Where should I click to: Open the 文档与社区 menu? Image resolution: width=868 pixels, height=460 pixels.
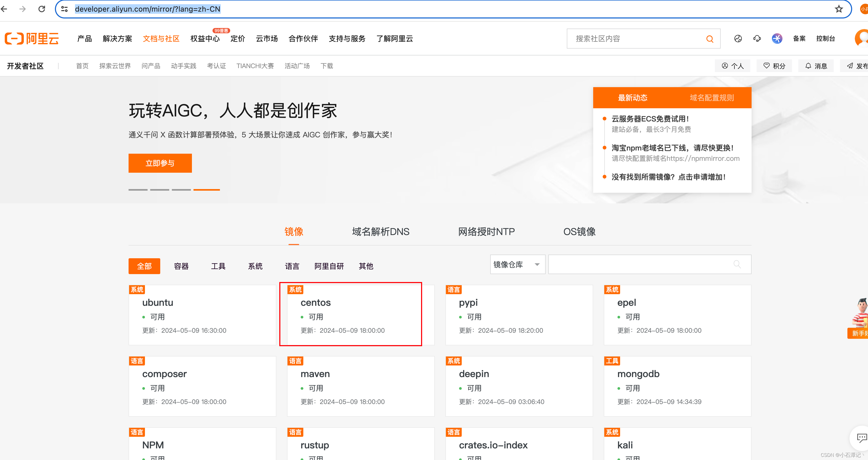(x=161, y=39)
